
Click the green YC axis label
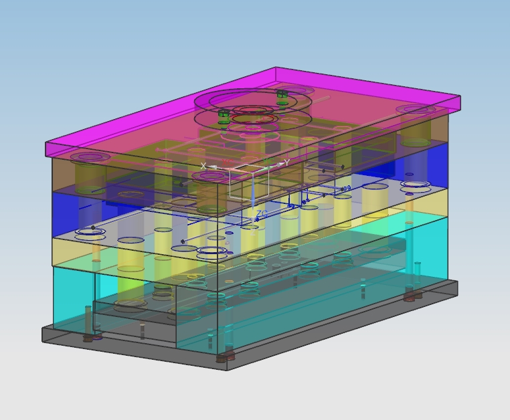(268, 161)
